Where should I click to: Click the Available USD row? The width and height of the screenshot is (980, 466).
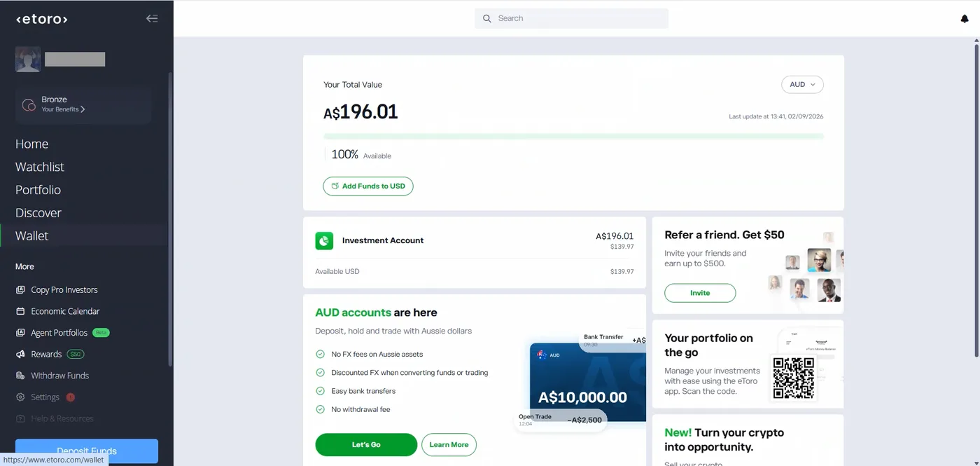click(x=474, y=272)
